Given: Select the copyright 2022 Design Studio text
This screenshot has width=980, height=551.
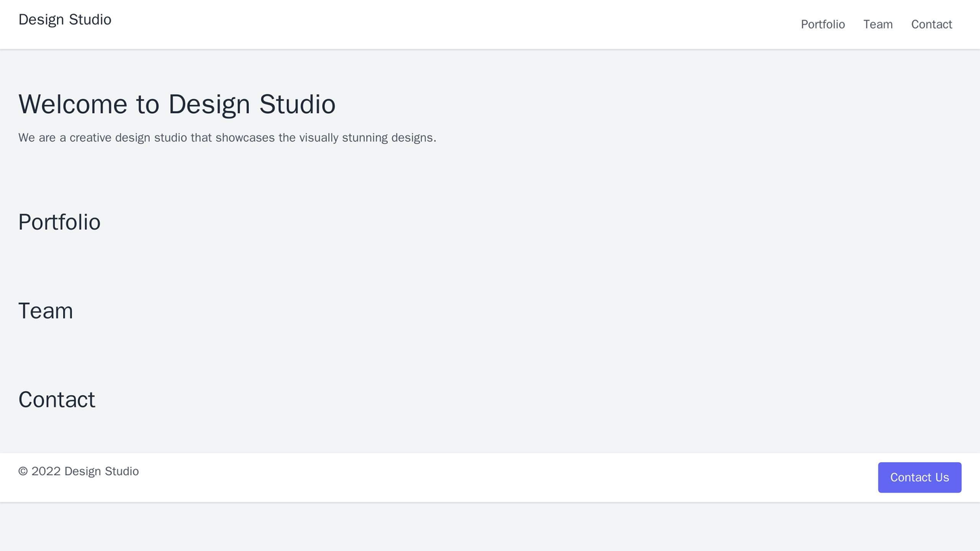Looking at the screenshot, I should tap(78, 471).
